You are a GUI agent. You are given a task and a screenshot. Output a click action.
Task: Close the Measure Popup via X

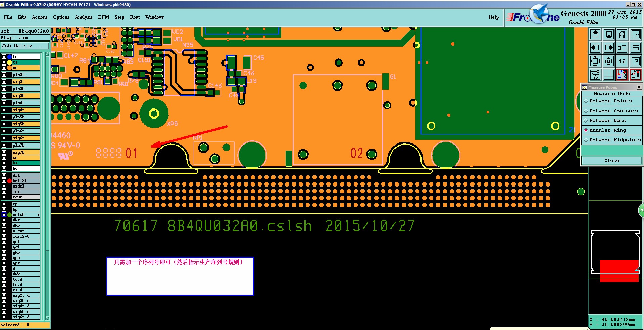pos(639,87)
